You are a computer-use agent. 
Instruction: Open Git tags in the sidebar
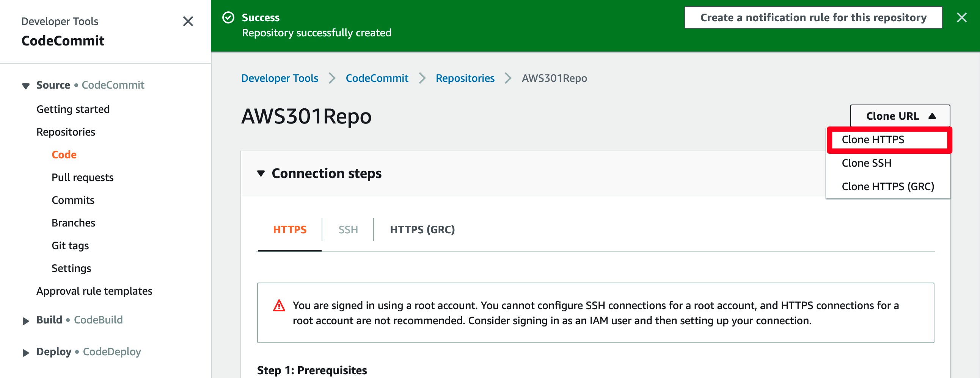tap(71, 246)
